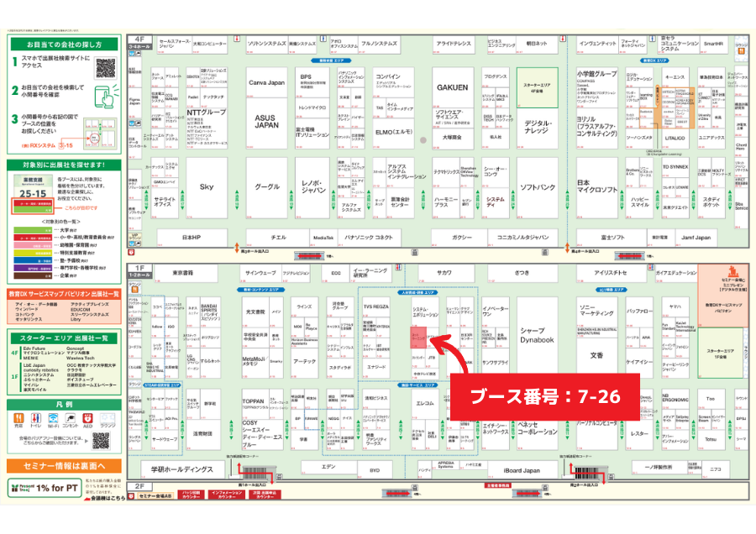Click the MetaMoJi booth

(255, 362)
